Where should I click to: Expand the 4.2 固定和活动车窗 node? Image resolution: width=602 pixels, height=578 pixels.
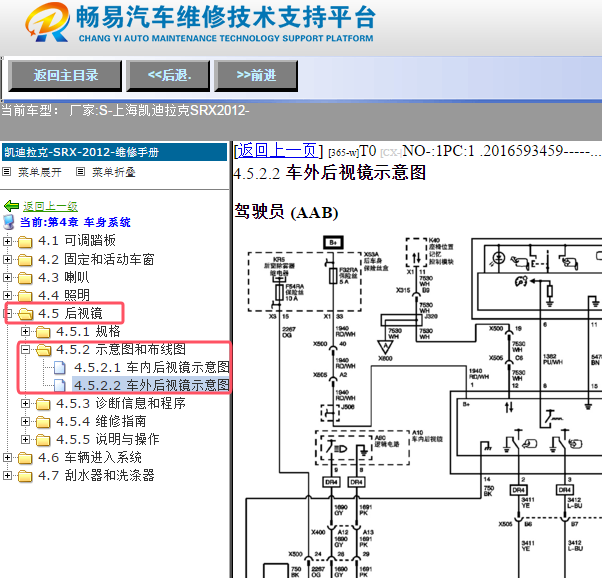tap(7, 259)
